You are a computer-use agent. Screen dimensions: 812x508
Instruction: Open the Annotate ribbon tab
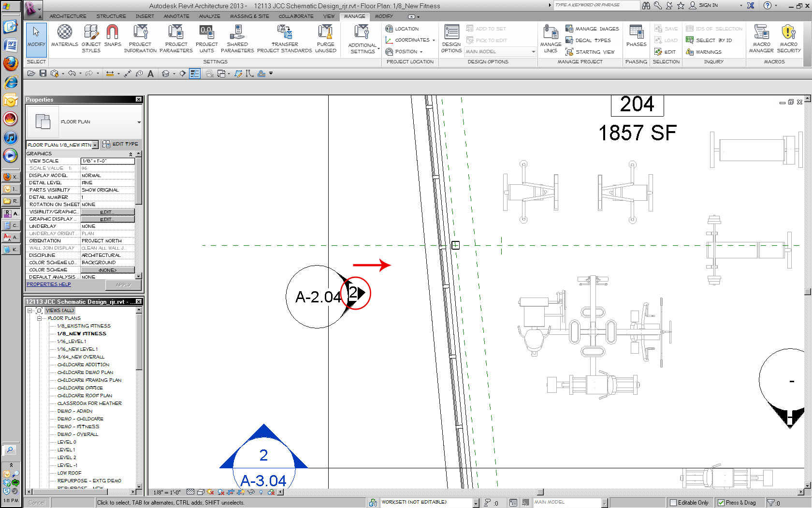(x=176, y=16)
